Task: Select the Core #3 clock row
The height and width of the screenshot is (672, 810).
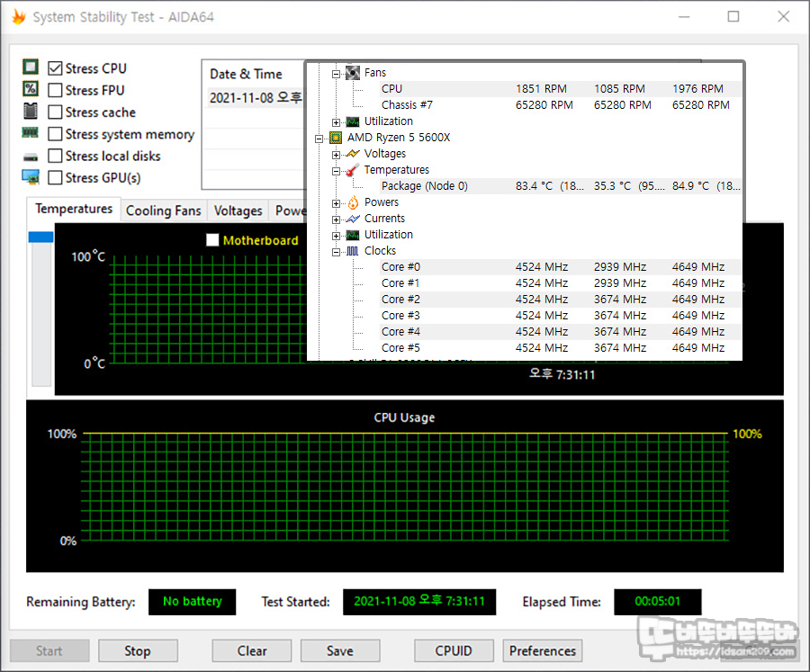Action: click(561, 316)
